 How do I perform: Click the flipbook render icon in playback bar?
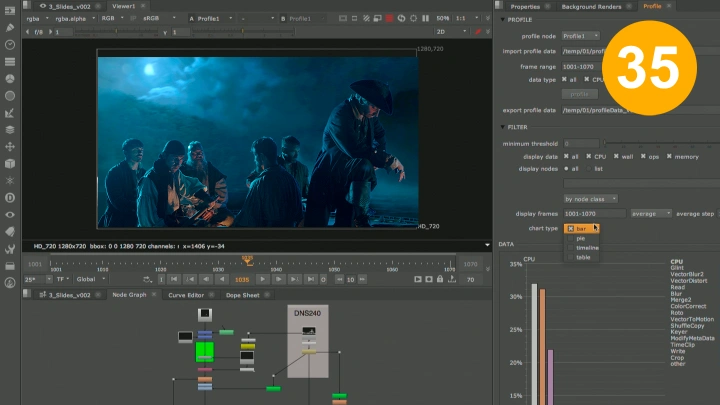417,279
